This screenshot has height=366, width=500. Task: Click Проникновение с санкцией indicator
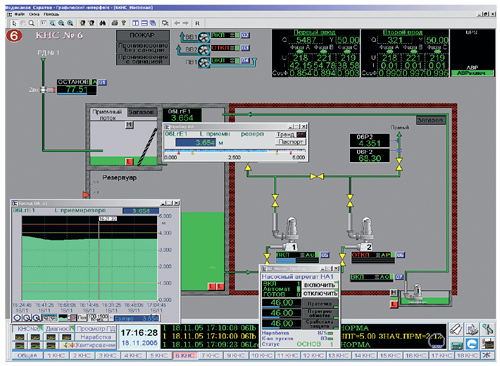tap(143, 59)
